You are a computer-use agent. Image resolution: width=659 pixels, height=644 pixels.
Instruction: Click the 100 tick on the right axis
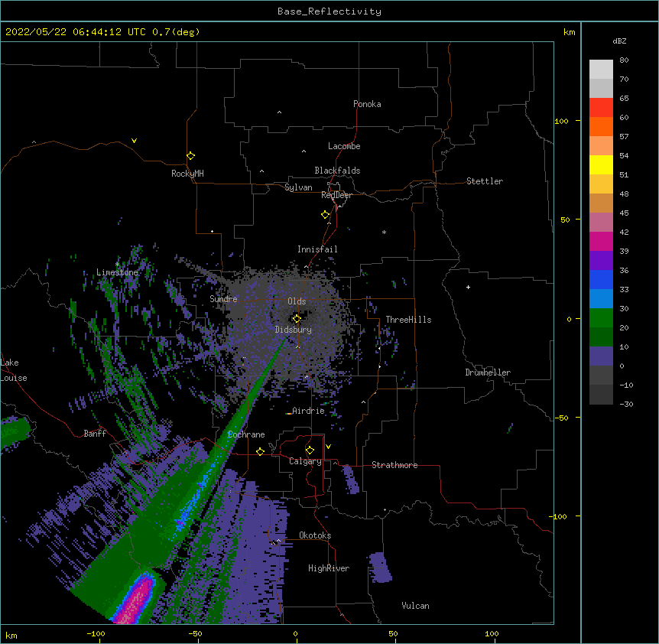tap(561, 121)
